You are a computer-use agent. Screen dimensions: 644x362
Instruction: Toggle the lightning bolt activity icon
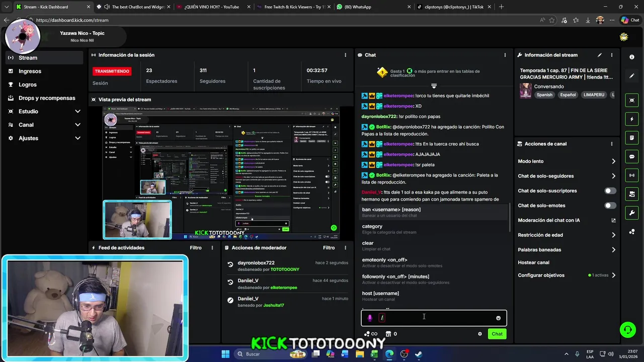coord(632,119)
